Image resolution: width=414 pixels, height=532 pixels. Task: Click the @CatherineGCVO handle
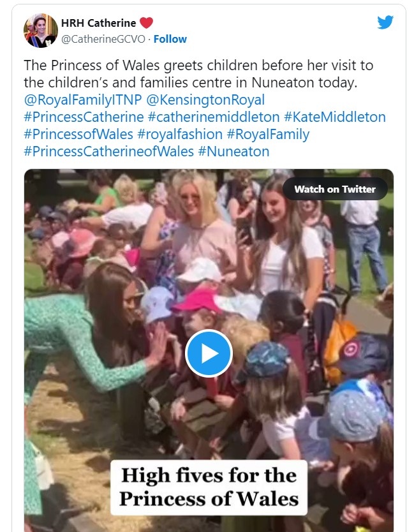point(102,39)
